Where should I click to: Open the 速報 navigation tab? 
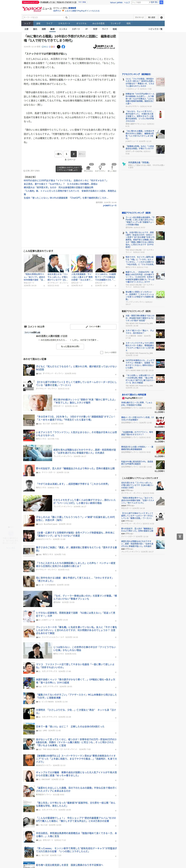[x=38, y=24]
